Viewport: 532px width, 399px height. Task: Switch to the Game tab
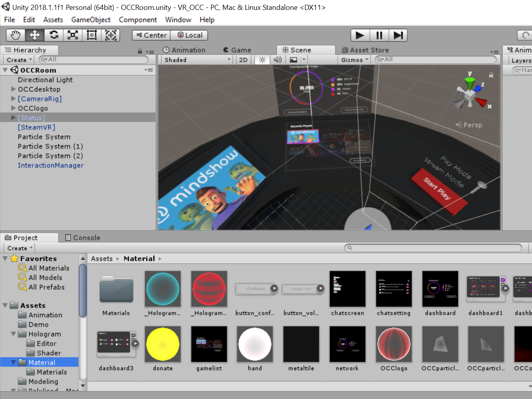pyautogui.click(x=237, y=50)
